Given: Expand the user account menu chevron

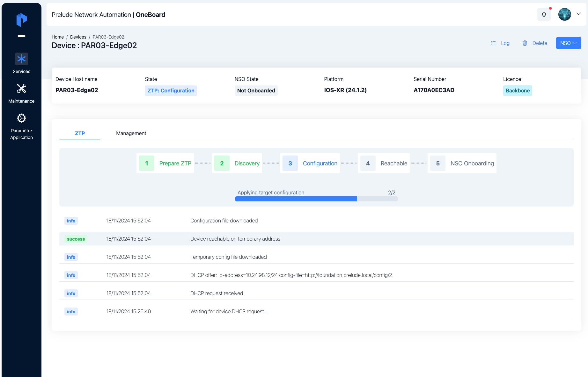Looking at the screenshot, I should click(579, 14).
